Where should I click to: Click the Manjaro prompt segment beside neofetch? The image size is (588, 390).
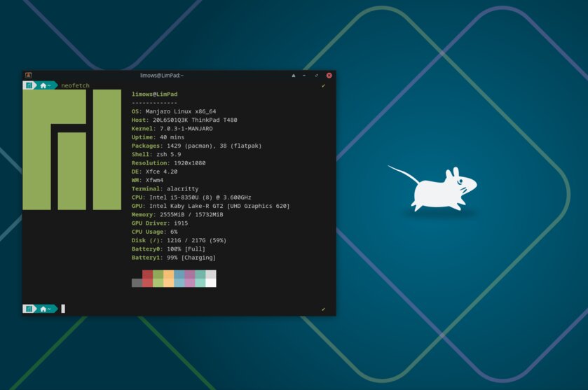[29, 85]
